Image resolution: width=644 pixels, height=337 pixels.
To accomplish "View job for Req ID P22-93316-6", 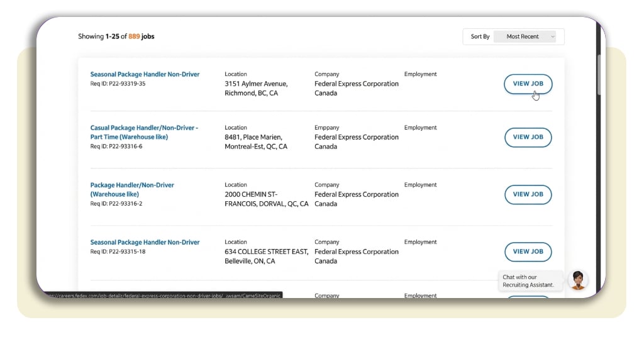I will click(x=528, y=137).
